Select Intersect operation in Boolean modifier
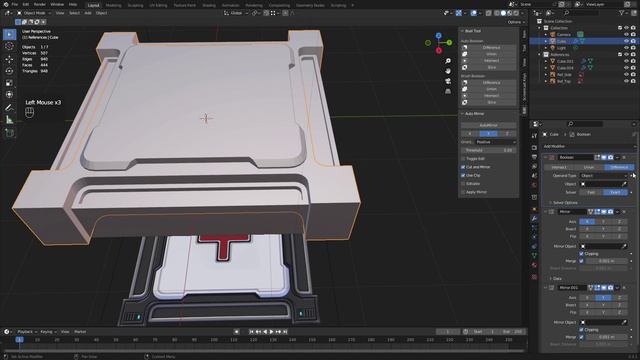The width and height of the screenshot is (640, 360). [559, 167]
